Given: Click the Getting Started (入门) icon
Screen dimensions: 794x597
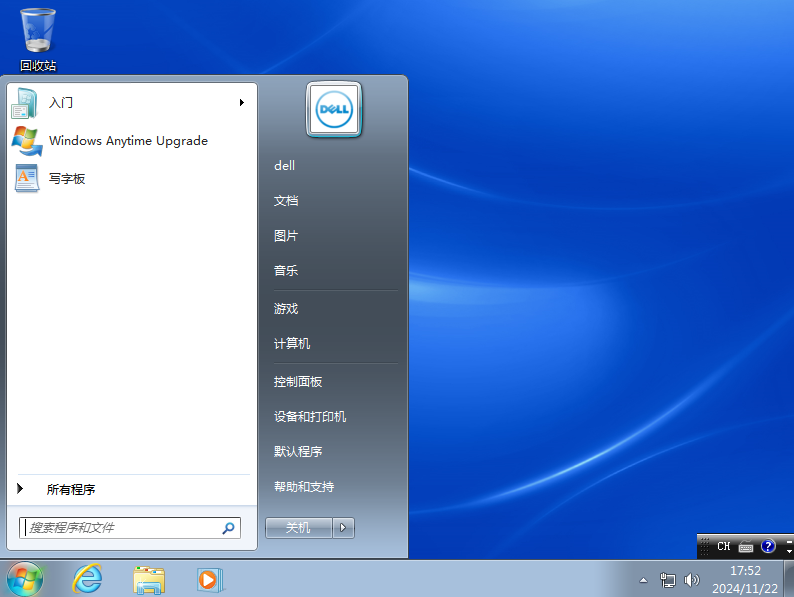Looking at the screenshot, I should [x=25, y=103].
